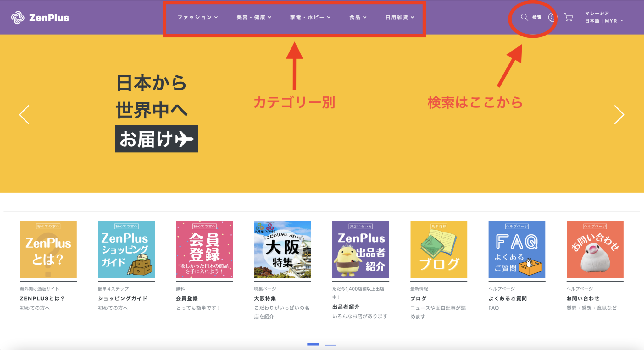Advance the banner with the right arrow
Viewport: 644px width, 350px height.
pyautogui.click(x=619, y=115)
